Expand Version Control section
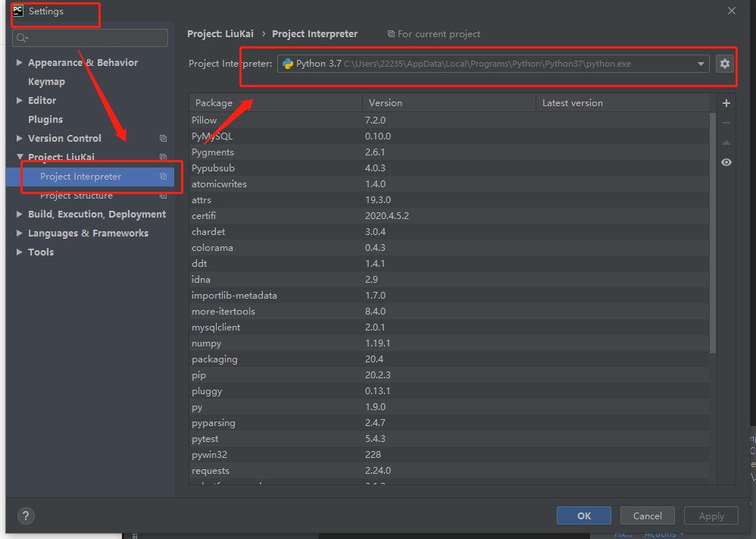Image resolution: width=756 pixels, height=539 pixels. [19, 138]
